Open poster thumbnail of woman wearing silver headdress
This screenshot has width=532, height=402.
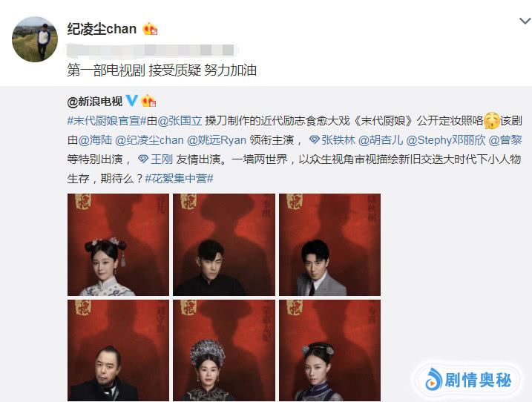224,350
